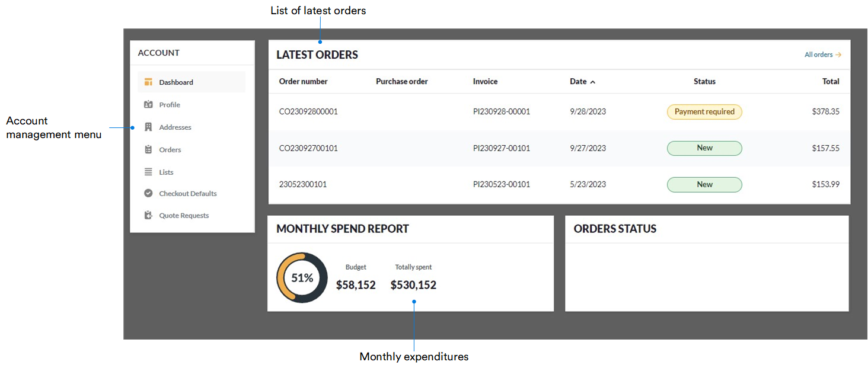Click the Lists icon in the sidebar
The image size is (868, 368).
tap(148, 172)
